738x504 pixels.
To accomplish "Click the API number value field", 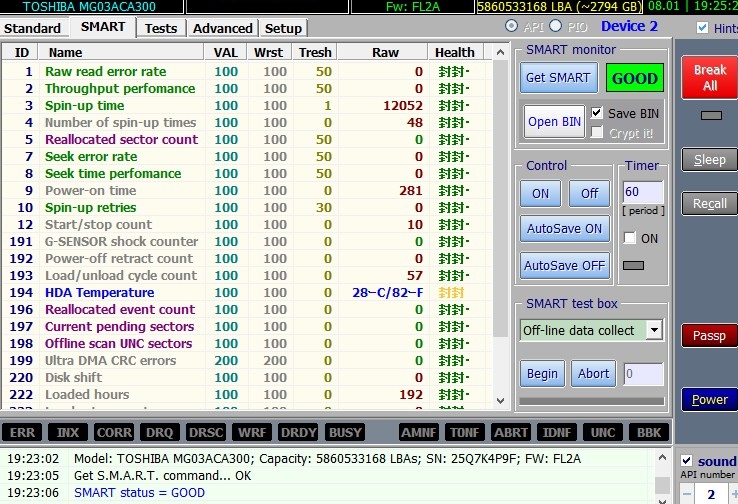I will click(711, 495).
